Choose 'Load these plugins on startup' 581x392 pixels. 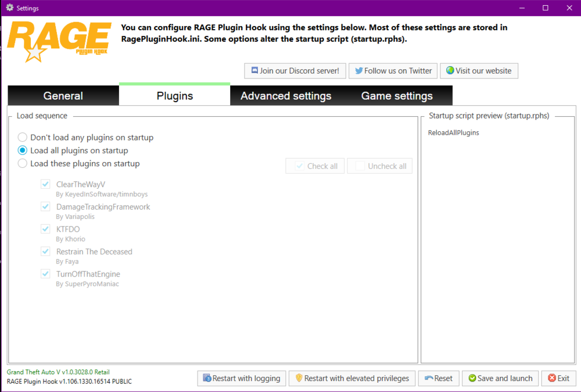(x=22, y=163)
